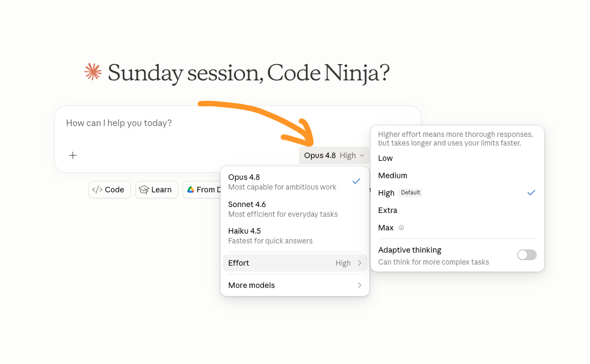Toggle the Adaptive thinking switch
590x364 pixels.
[x=526, y=255]
